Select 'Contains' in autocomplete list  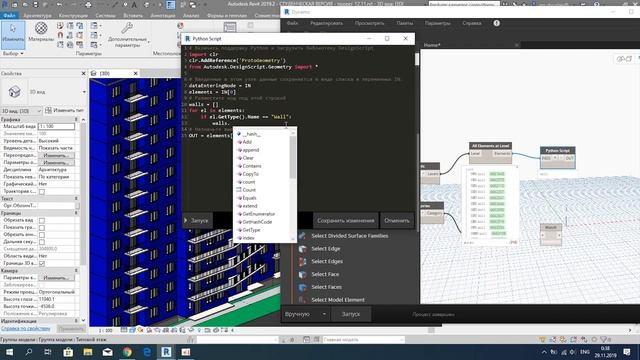pos(252,166)
